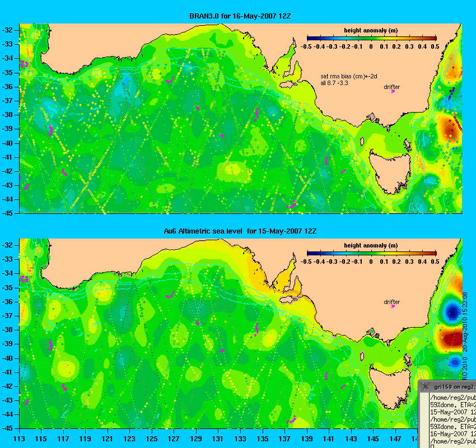Click the '16-May-2007 12' line in the terminal
The width and height of the screenshot is (476, 448).
point(453,434)
